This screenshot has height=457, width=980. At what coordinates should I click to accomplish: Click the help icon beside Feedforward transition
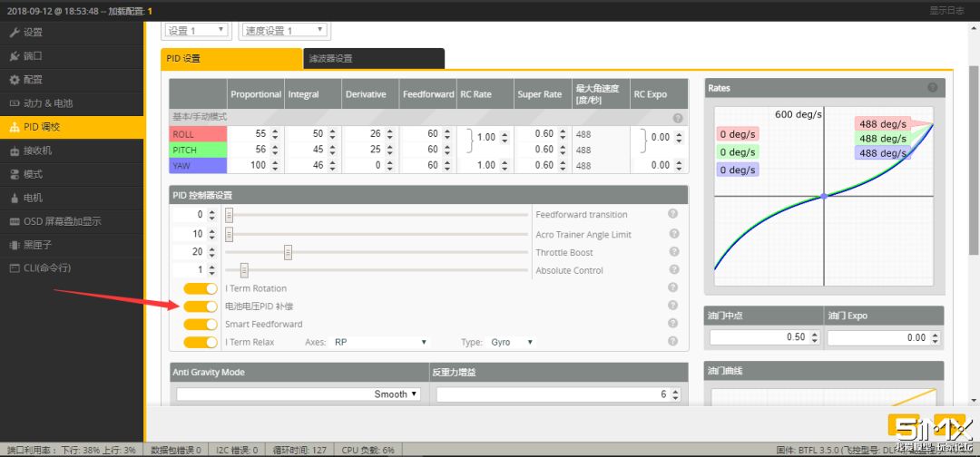(x=673, y=214)
